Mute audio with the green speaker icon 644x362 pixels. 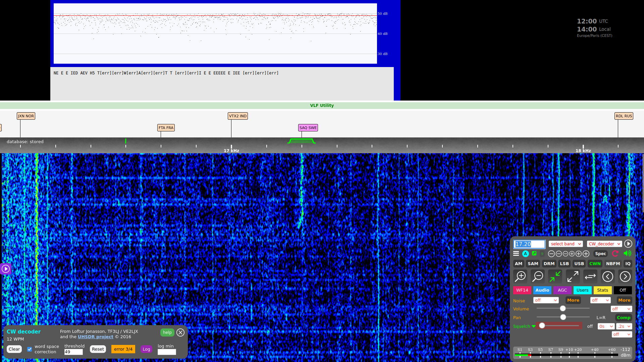click(627, 254)
